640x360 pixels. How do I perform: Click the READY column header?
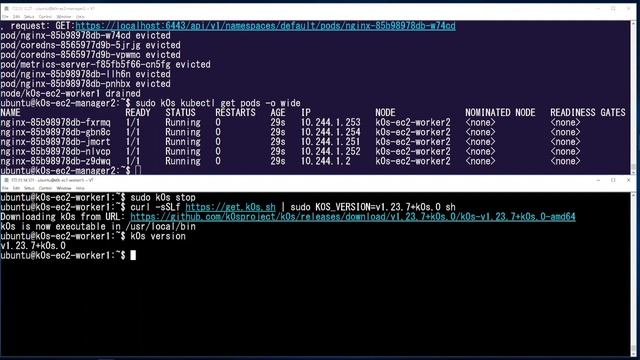click(x=138, y=113)
